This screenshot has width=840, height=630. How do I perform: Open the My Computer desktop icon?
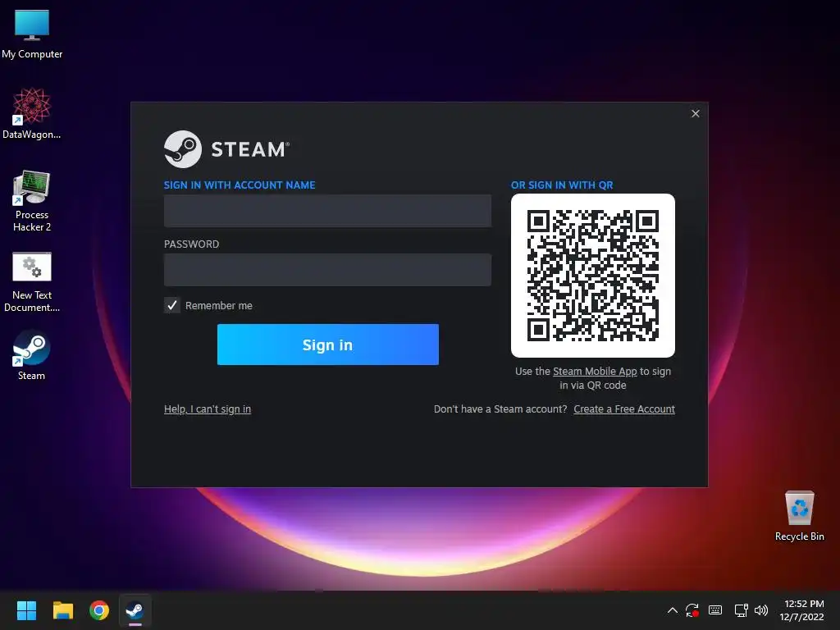(x=32, y=34)
